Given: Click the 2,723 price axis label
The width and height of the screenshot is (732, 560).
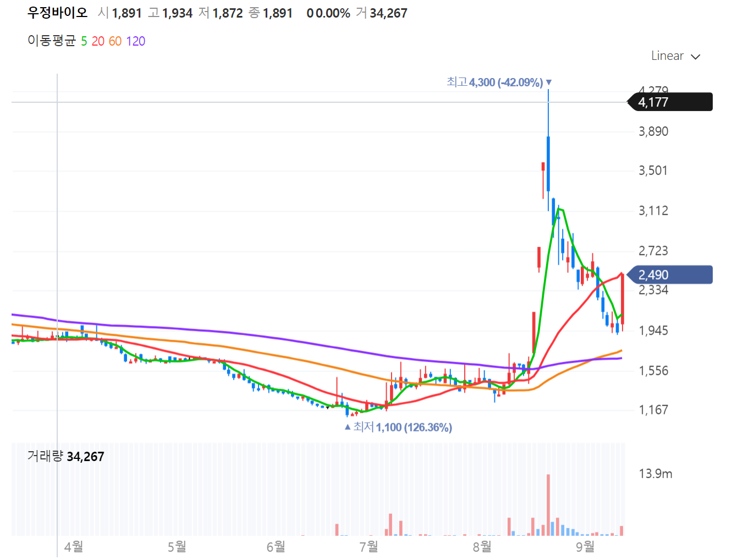Looking at the screenshot, I should click(x=653, y=251).
